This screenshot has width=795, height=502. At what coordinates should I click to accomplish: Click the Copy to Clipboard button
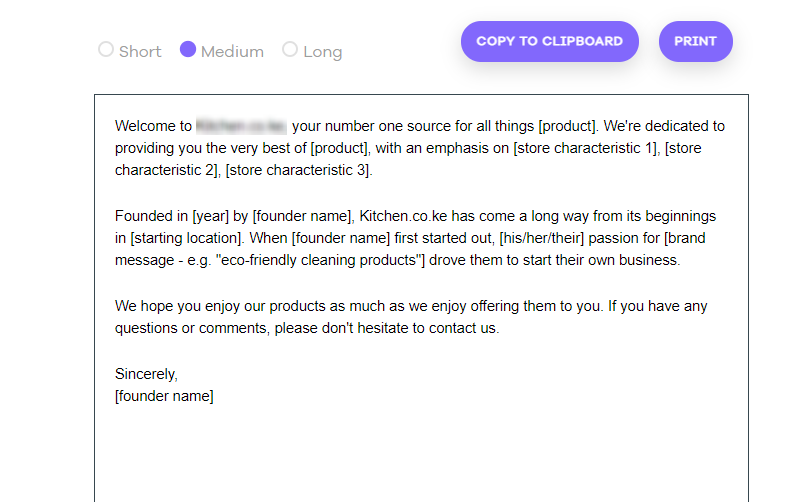[550, 42]
